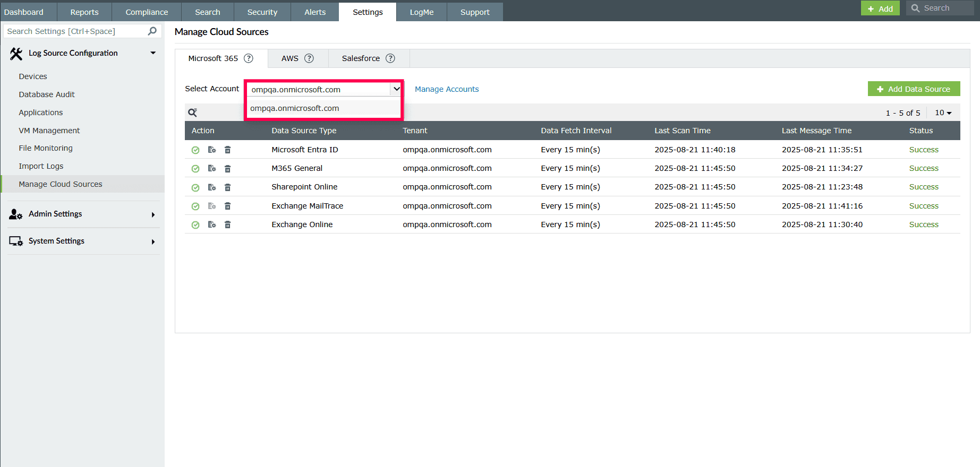
Task: Expand the System Settings section
Action: (x=153, y=242)
